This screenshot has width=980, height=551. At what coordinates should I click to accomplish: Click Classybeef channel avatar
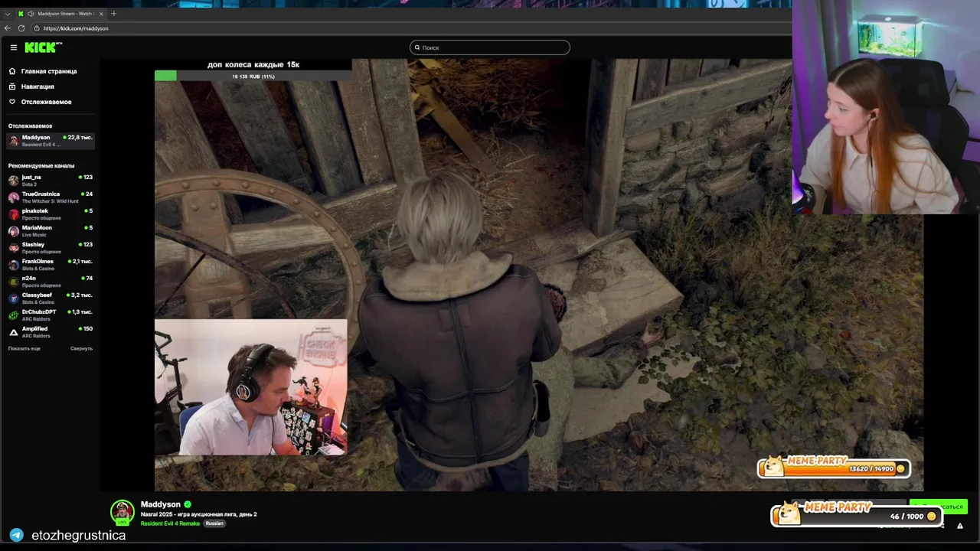tap(14, 298)
